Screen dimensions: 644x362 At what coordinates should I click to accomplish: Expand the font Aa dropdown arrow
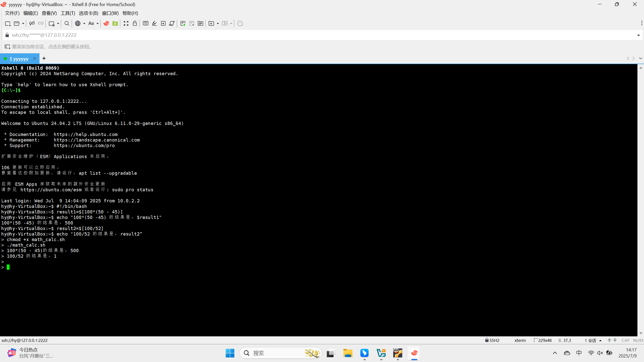[98, 23]
